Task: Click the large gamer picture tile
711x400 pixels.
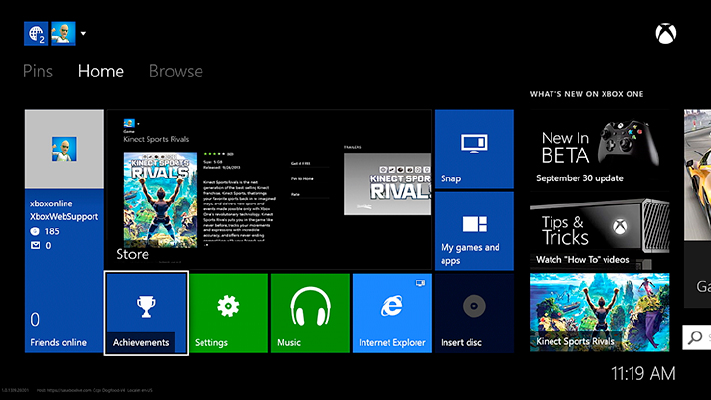Action: point(64,149)
